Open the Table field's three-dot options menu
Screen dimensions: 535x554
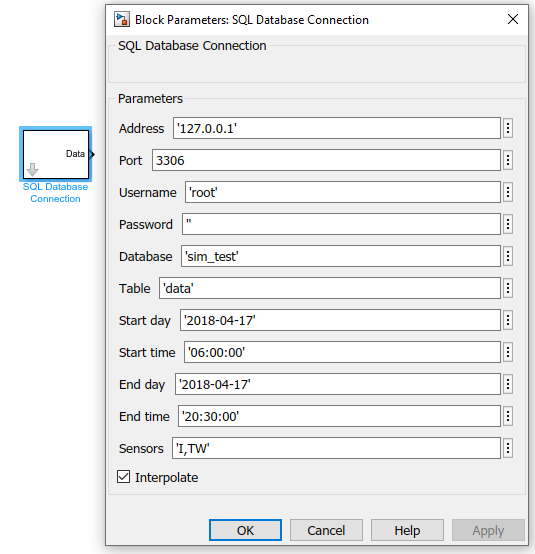(508, 288)
